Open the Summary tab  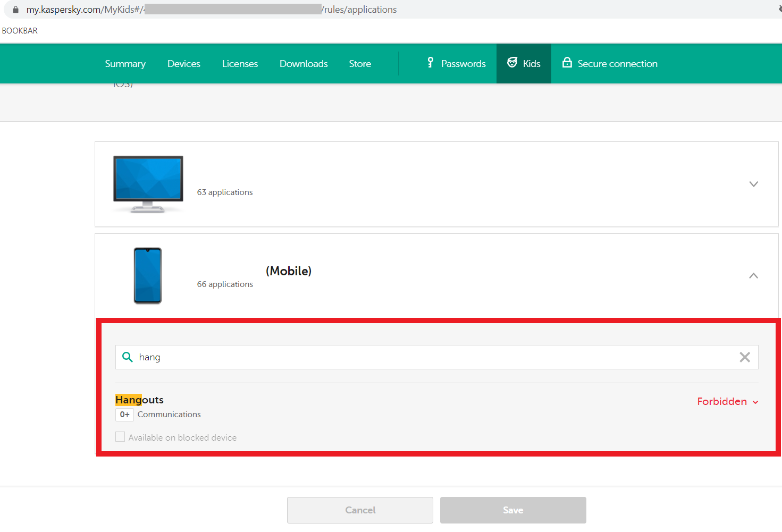pyautogui.click(x=125, y=64)
